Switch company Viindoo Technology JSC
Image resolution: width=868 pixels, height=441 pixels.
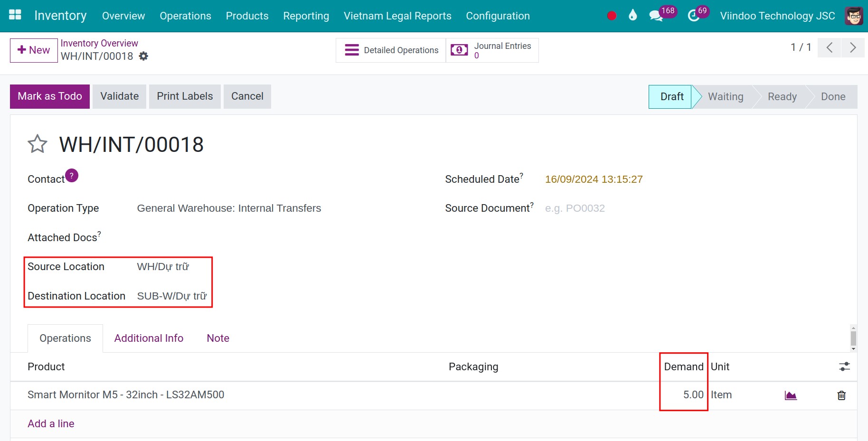pyautogui.click(x=777, y=16)
